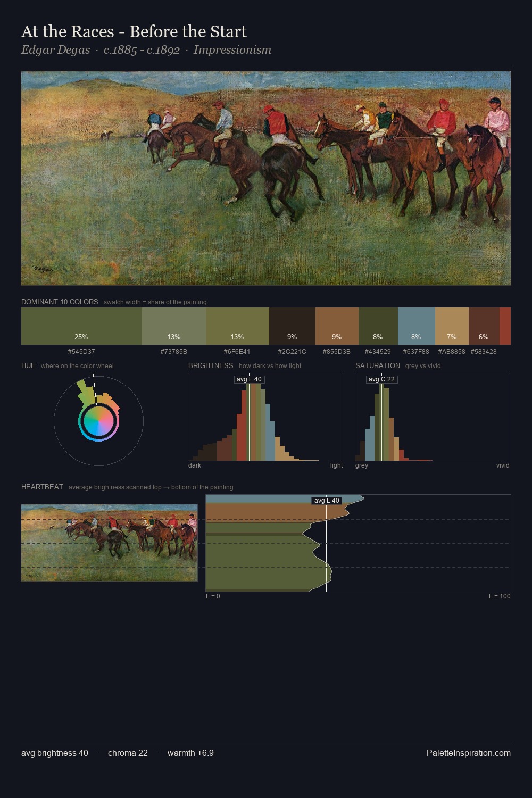
Task: Click the hue color wheel chart
Action: tap(98, 421)
